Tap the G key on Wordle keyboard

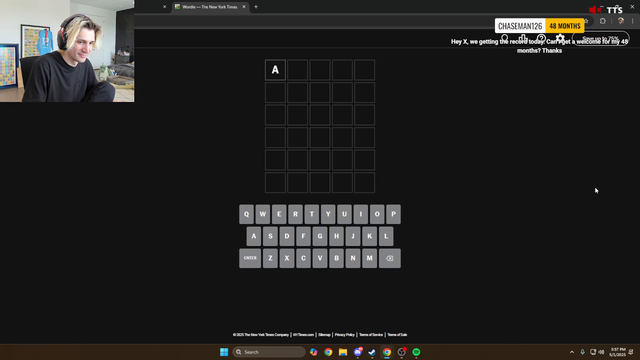click(320, 236)
